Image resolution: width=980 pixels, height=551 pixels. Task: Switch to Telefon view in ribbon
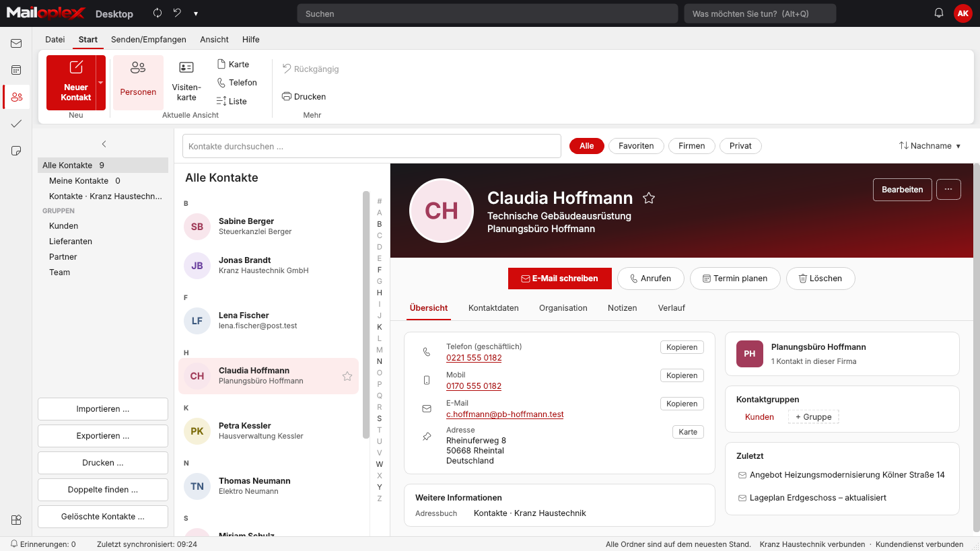click(237, 83)
